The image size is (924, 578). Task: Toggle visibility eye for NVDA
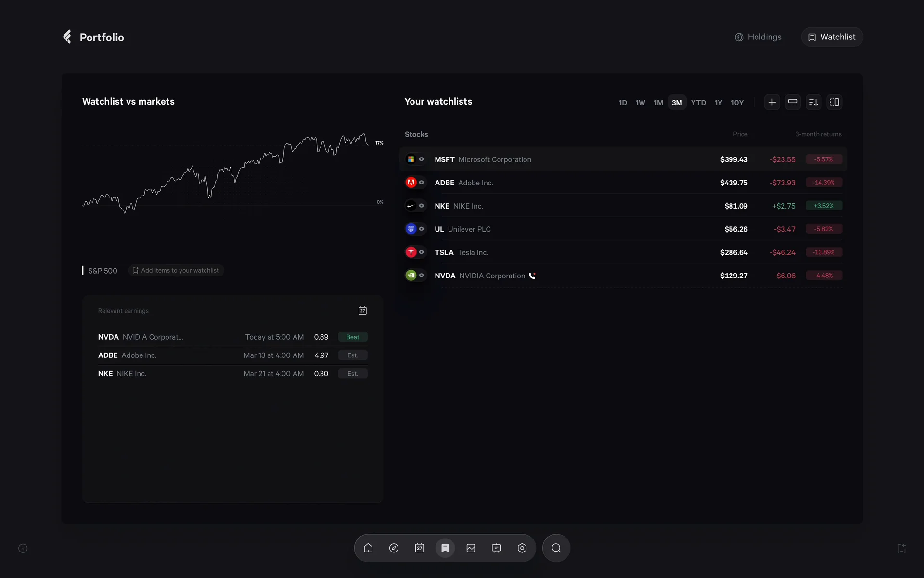tap(422, 276)
